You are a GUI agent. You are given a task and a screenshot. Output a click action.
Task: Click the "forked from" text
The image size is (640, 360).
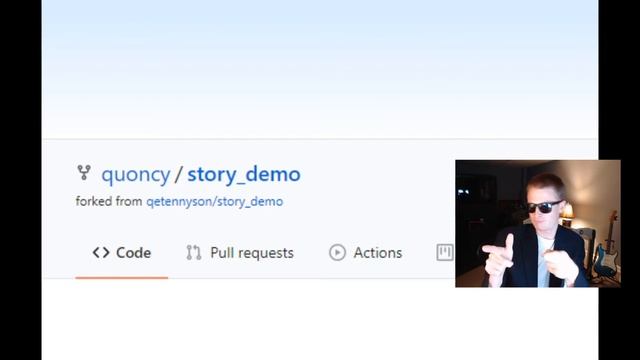(x=109, y=202)
